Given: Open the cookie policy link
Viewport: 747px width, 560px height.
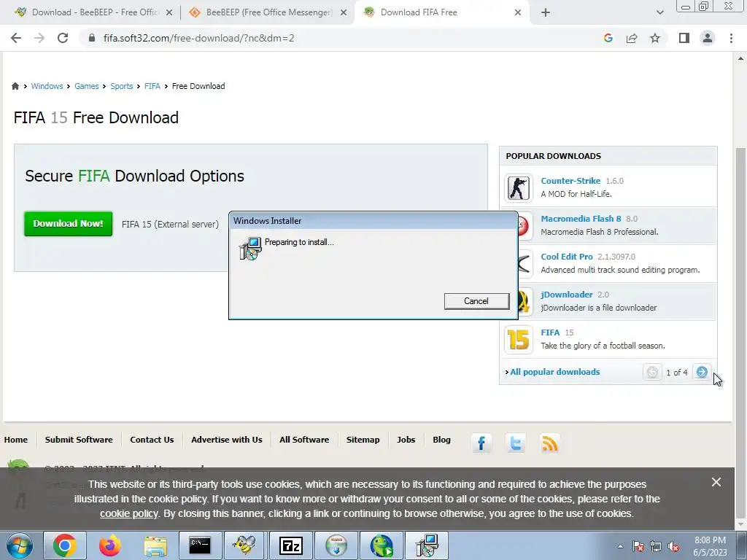Looking at the screenshot, I should [128, 514].
